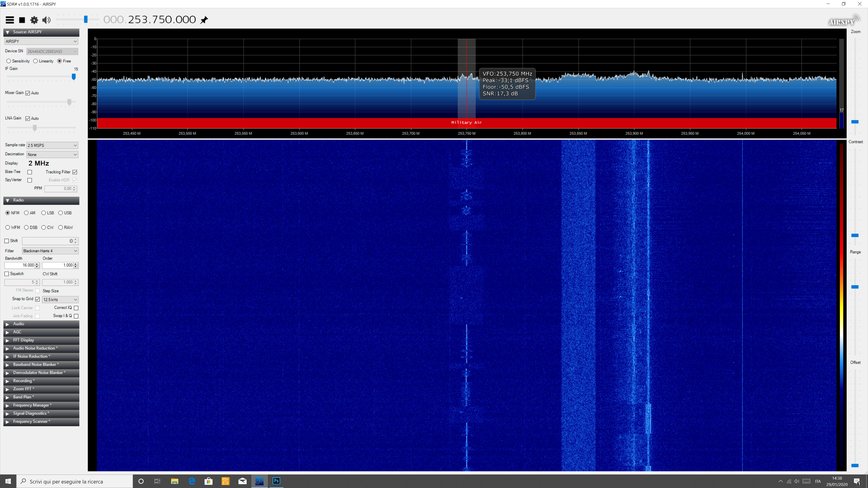The height and width of the screenshot is (488, 868).
Task: Open Photoshop from the taskbar
Action: pos(276,481)
